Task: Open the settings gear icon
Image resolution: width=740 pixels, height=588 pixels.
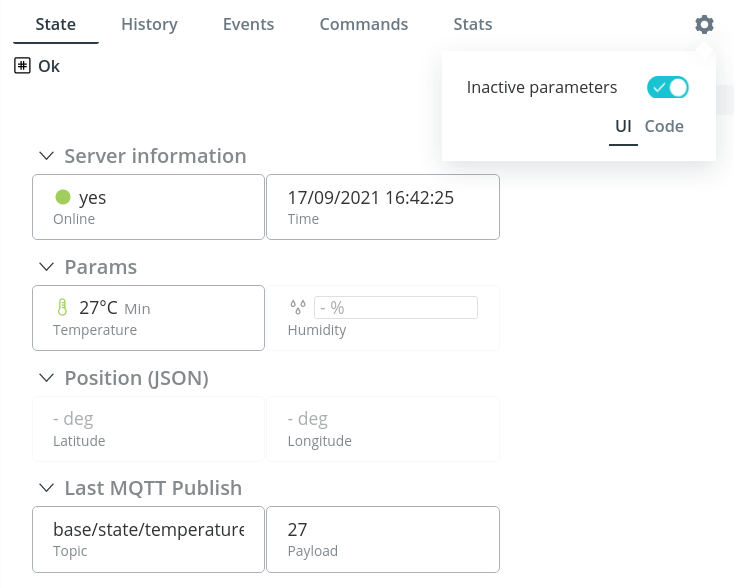Action: pos(704,25)
